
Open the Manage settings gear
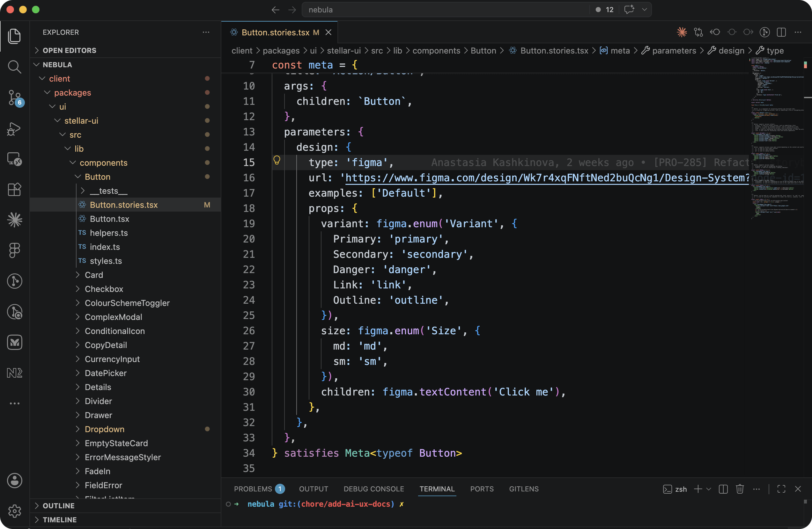(x=14, y=511)
